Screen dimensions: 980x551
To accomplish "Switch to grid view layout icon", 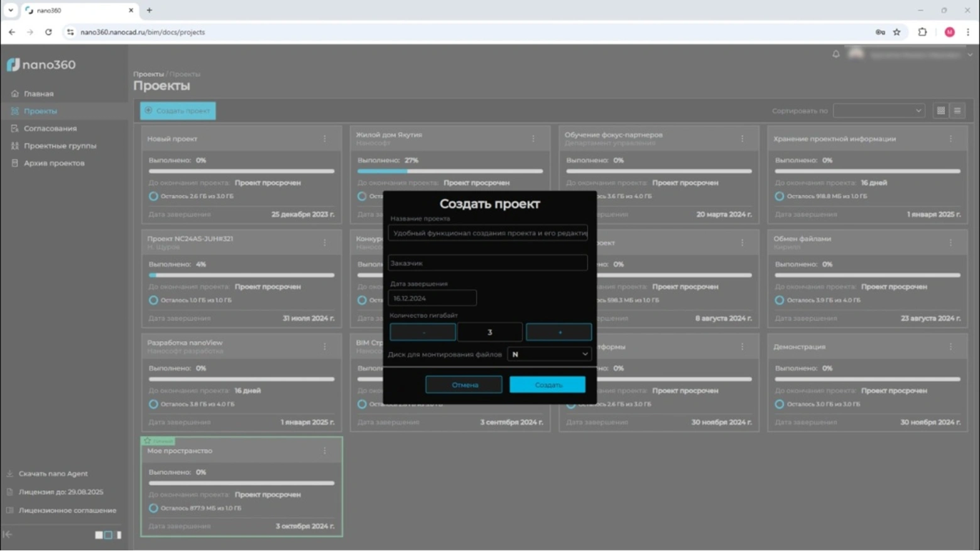I will pos(940,111).
